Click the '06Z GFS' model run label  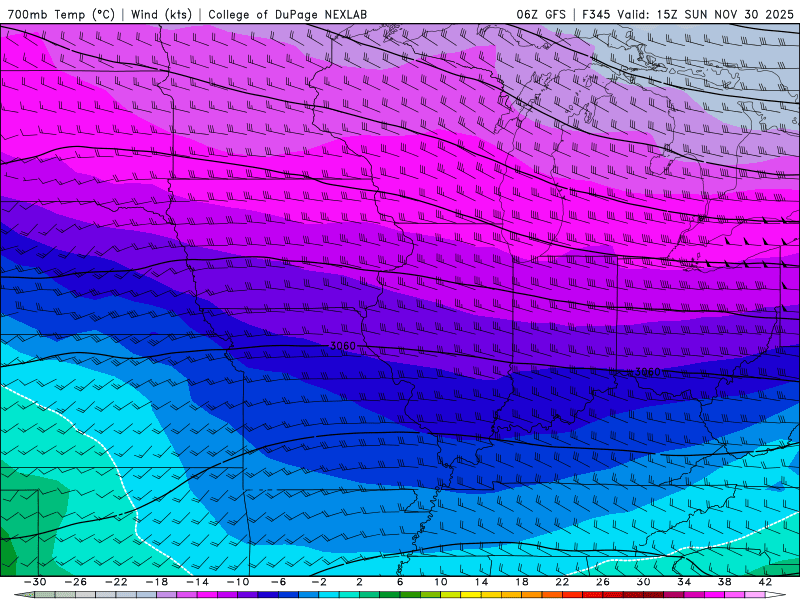541,14
